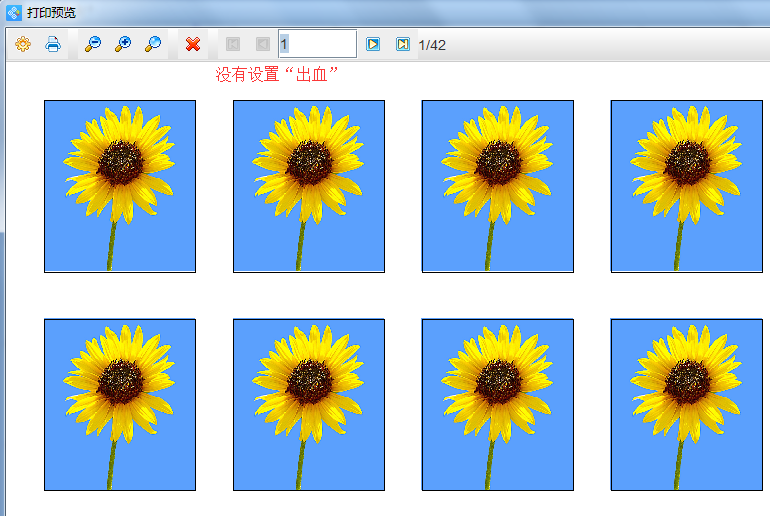
Task: Select the third sunflower in top row
Action: click(x=498, y=186)
